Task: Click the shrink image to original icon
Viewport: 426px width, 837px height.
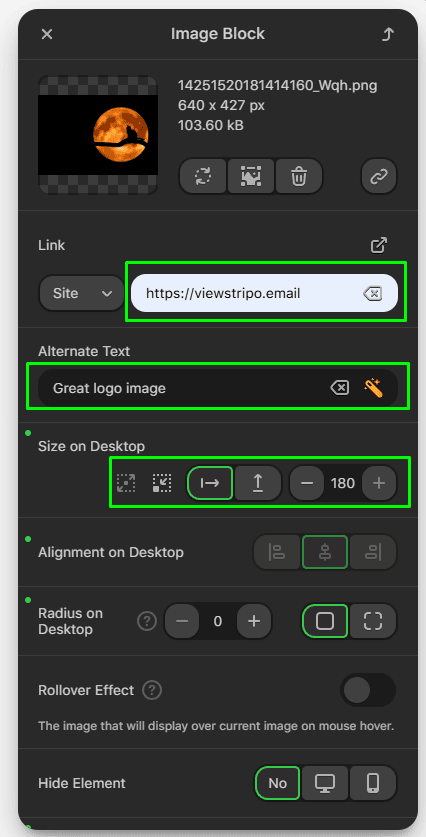Action: click(162, 483)
